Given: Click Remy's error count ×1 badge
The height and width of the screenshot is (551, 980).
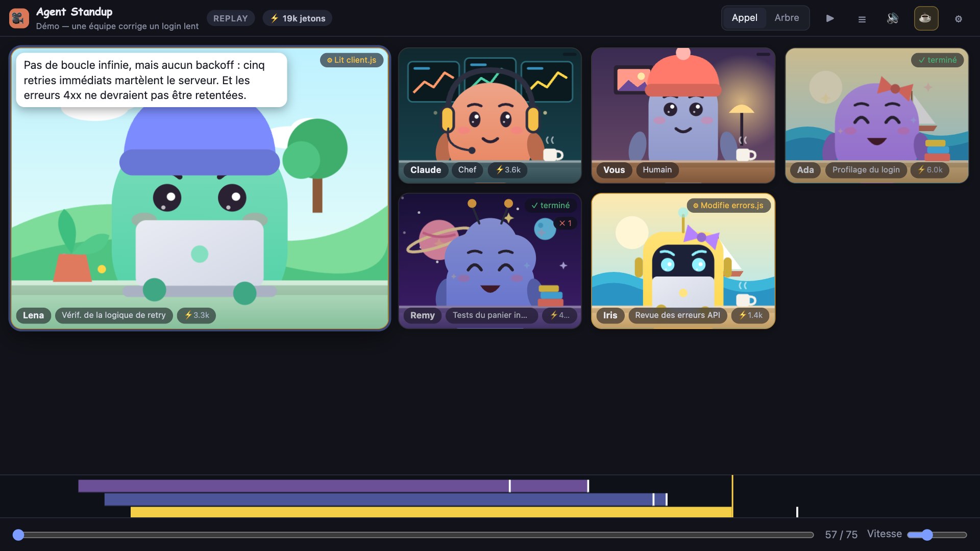Looking at the screenshot, I should 565,223.
